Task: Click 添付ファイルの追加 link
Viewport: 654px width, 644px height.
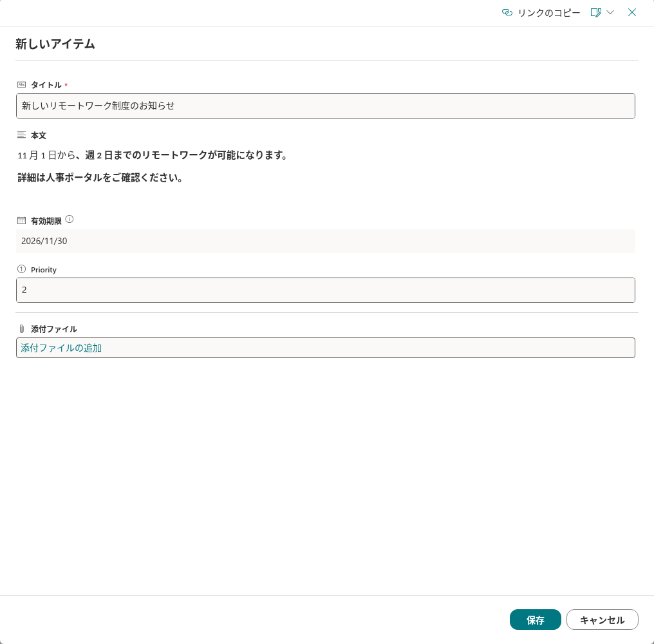Action: coord(61,348)
